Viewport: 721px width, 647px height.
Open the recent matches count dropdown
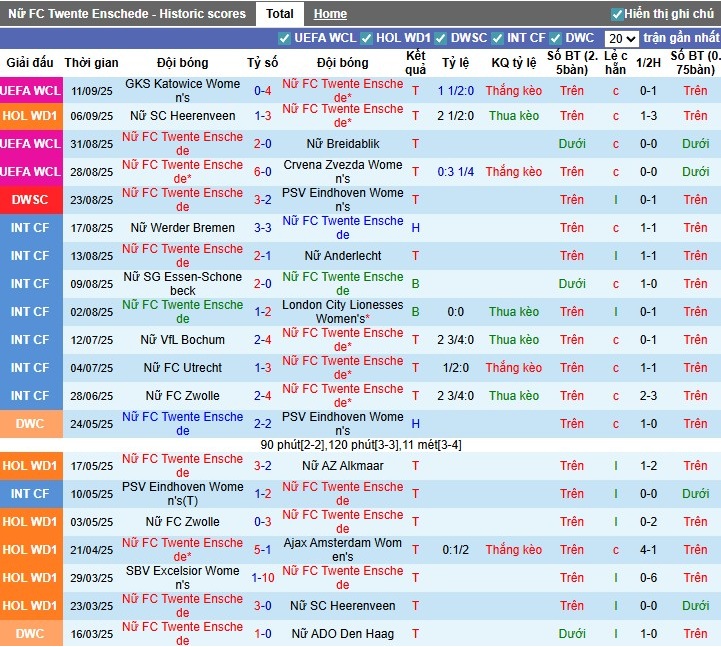click(x=622, y=38)
